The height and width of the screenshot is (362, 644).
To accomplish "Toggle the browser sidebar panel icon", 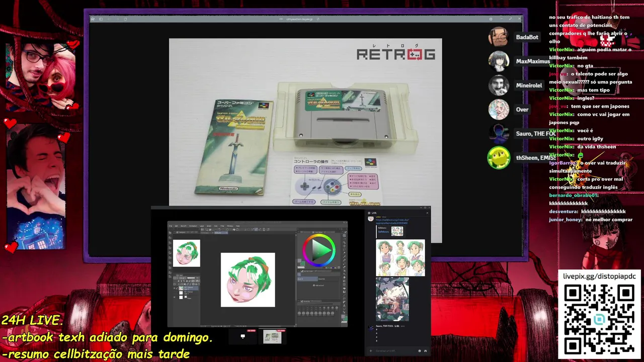I will (101, 19).
